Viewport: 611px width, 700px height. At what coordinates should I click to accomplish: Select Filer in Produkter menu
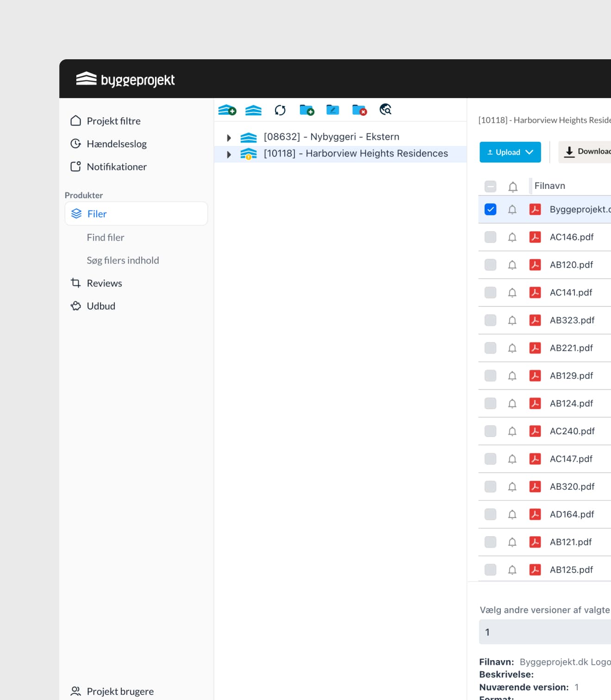pos(136,214)
